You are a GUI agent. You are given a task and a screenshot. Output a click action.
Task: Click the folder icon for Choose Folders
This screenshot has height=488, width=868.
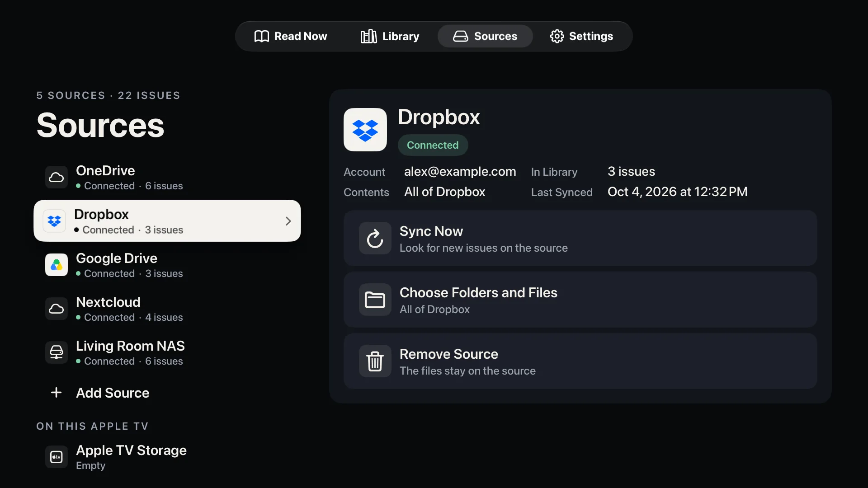tap(375, 300)
